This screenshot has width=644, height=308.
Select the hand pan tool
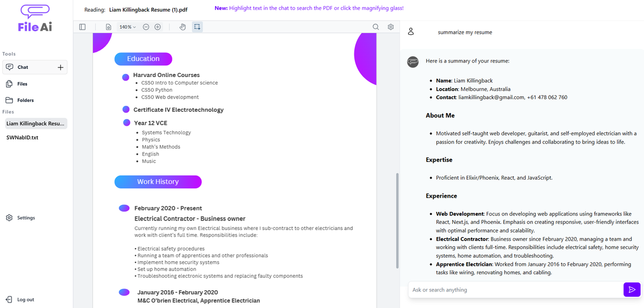(183, 27)
